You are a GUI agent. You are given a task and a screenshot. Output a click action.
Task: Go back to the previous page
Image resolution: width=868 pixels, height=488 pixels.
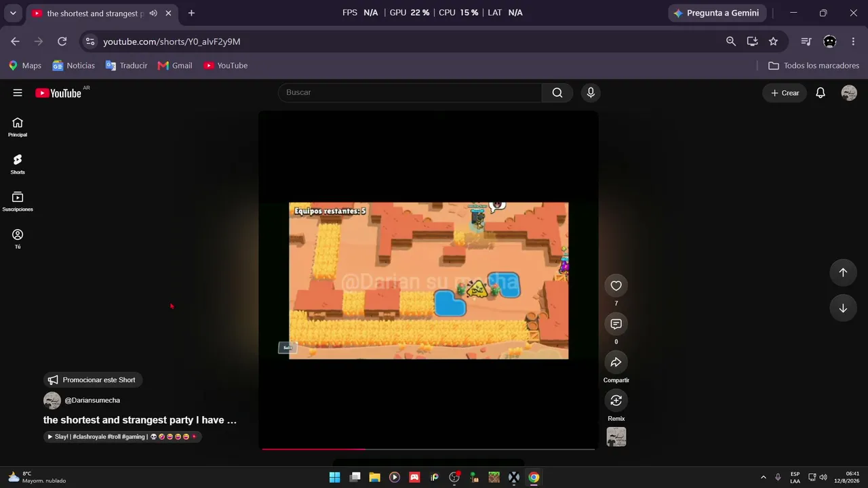point(15,41)
